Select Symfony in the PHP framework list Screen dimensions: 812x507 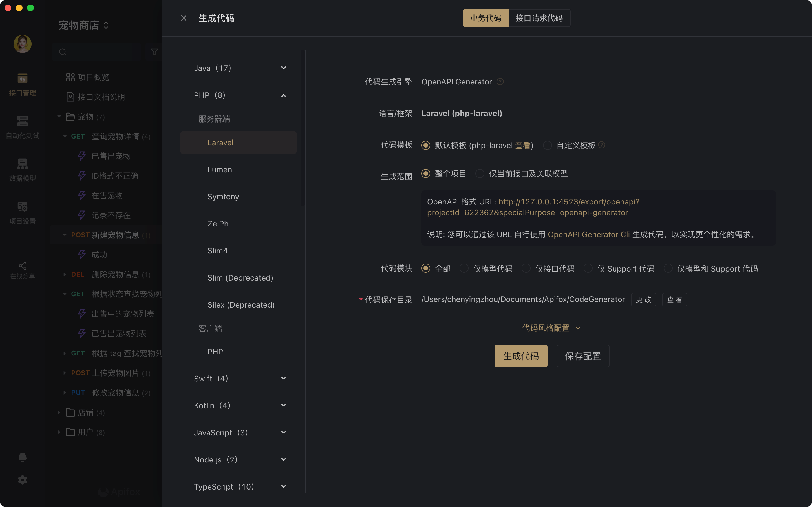point(223,197)
